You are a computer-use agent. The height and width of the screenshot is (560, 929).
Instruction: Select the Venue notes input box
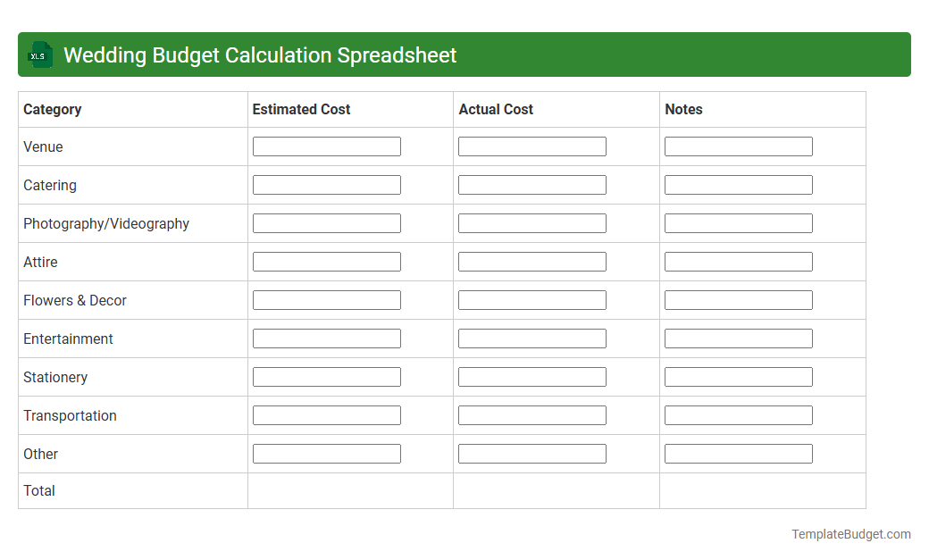point(738,146)
